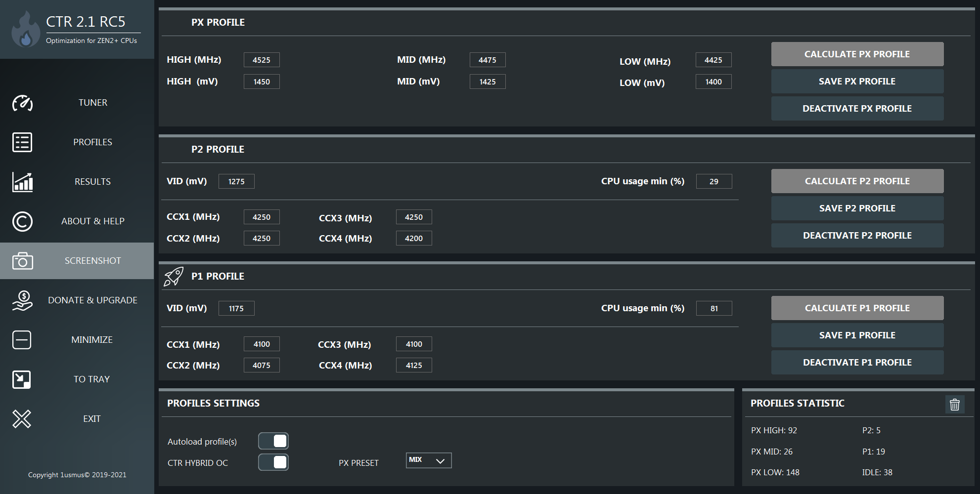Edit PX HIGH (MHz) field 4525
This screenshot has height=494, width=980.
pyautogui.click(x=262, y=60)
